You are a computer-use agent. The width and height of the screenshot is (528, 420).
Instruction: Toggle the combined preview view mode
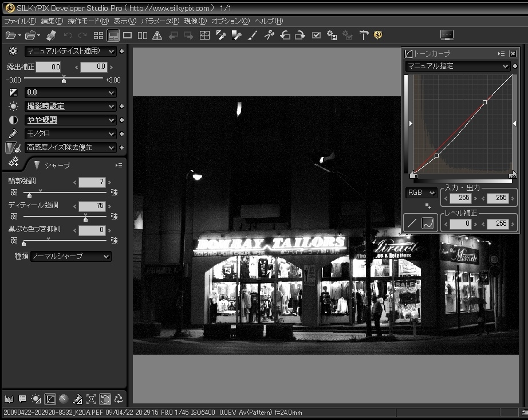click(x=113, y=36)
